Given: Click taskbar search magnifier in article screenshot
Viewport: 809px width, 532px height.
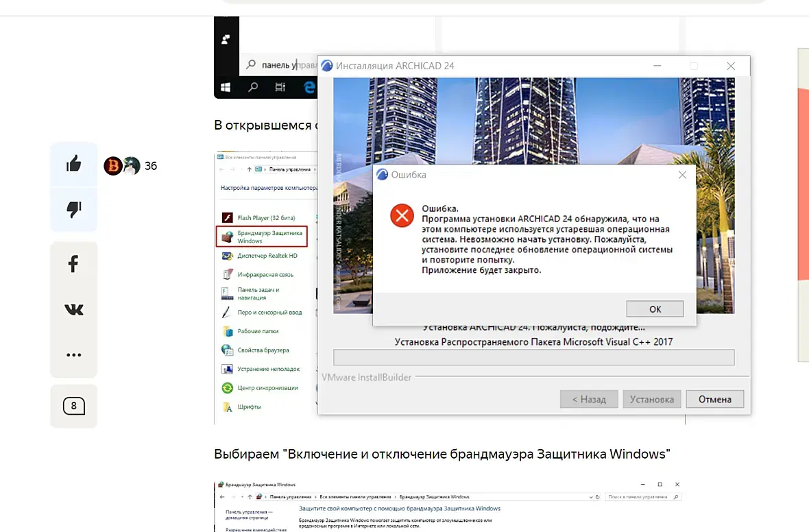Looking at the screenshot, I should 253,87.
